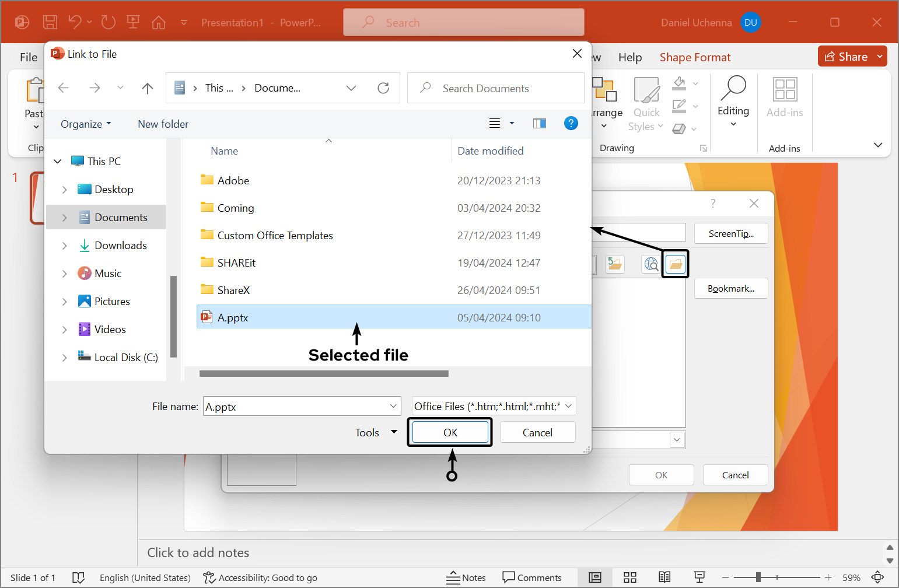Click the Refresh icon in the address bar
The image size is (899, 588).
[383, 88]
